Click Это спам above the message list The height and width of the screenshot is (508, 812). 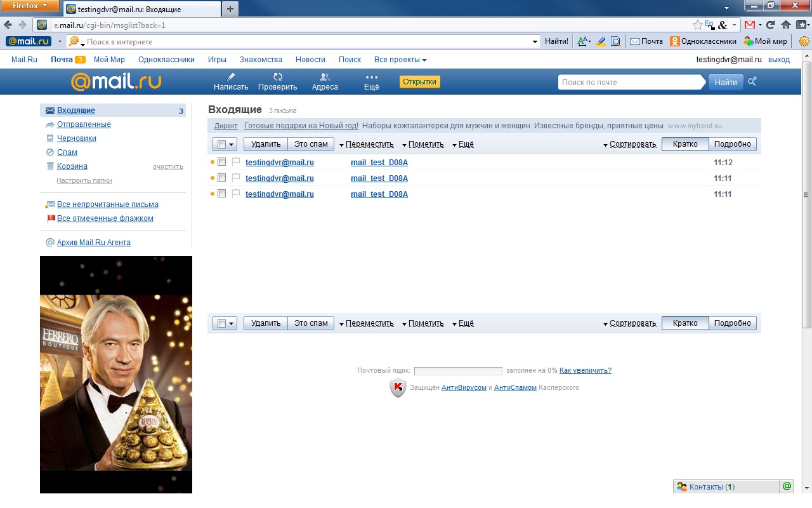coord(311,144)
